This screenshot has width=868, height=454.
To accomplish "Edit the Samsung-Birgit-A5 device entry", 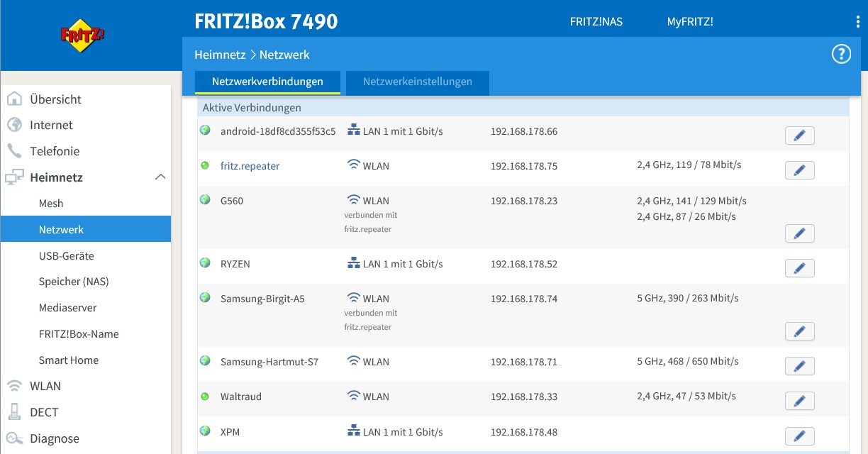I will pos(800,331).
